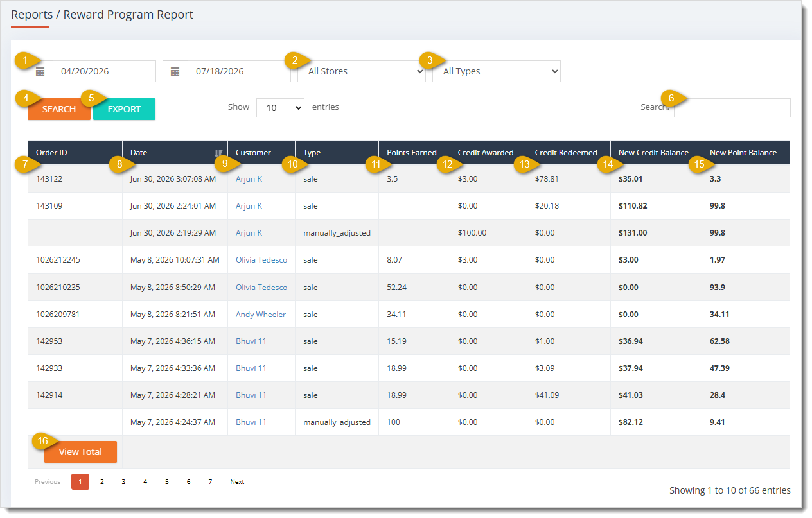The width and height of the screenshot is (812, 518).
Task: Click the EXPORT button
Action: pyautogui.click(x=124, y=109)
